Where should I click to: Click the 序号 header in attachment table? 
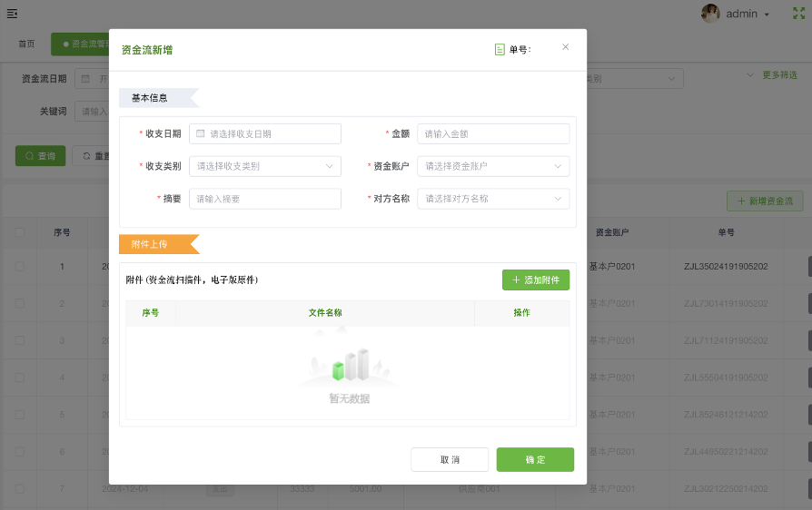pyautogui.click(x=151, y=313)
